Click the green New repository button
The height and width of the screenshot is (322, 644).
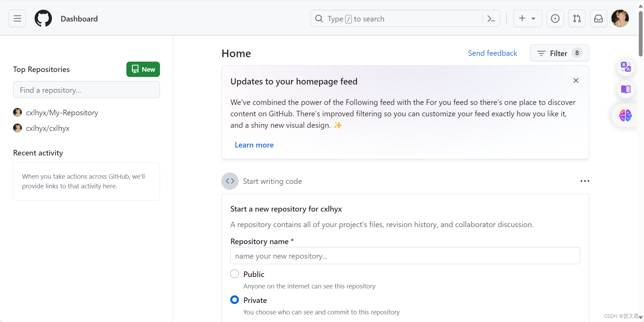tap(143, 69)
